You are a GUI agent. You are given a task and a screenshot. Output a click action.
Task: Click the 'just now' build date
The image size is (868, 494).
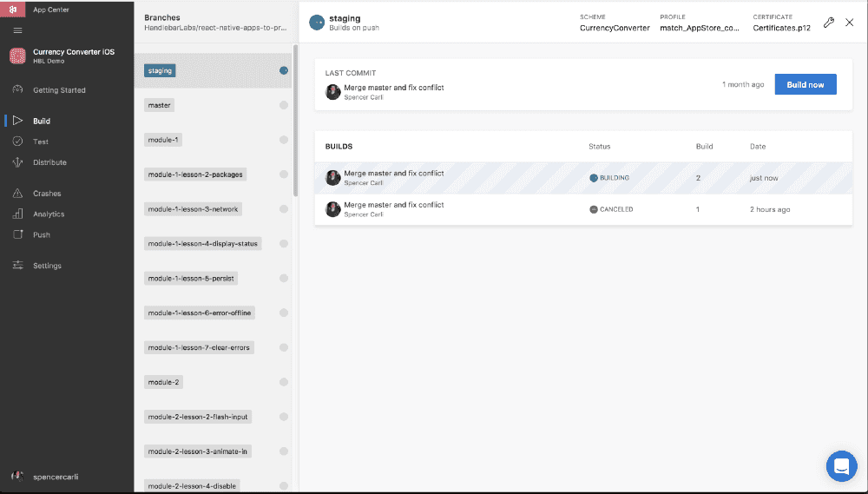[764, 178]
